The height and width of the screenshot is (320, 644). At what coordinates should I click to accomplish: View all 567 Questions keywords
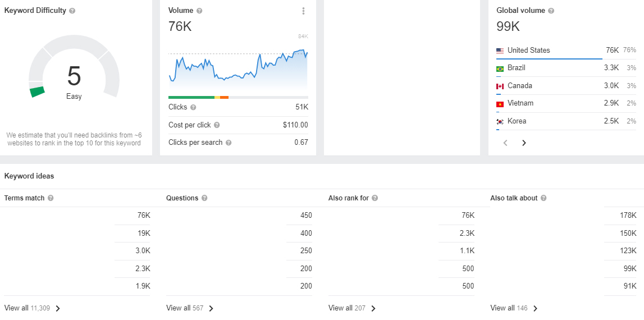tap(190, 308)
